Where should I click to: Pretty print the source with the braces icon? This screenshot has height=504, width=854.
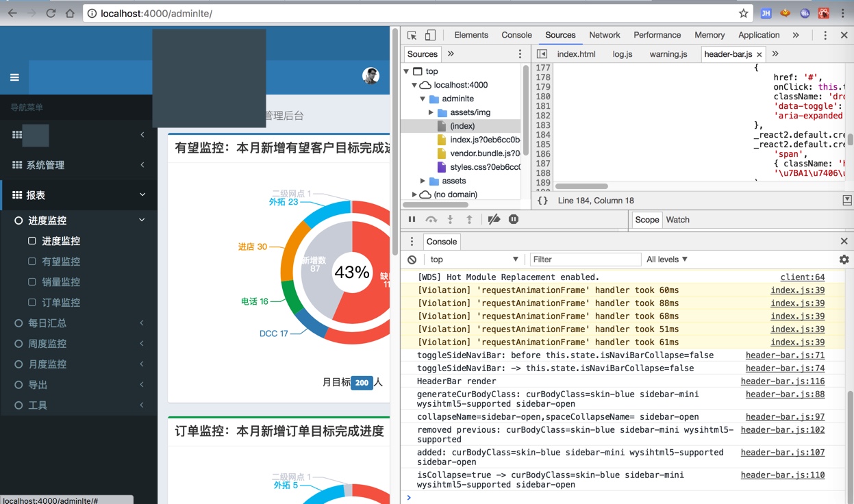click(x=542, y=201)
